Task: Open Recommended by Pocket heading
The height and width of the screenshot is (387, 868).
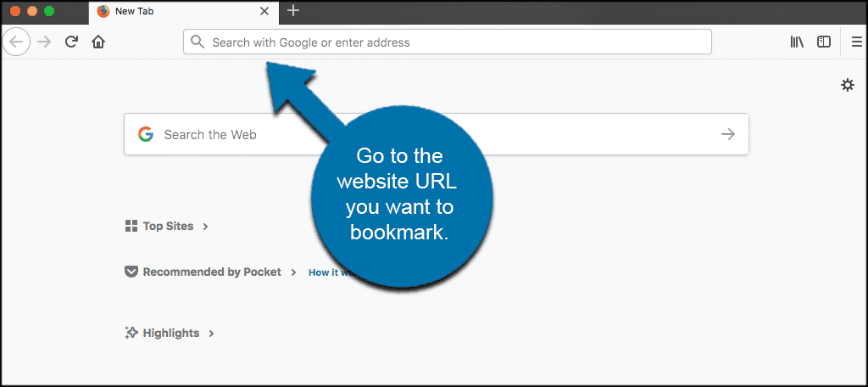Action: 212,272
